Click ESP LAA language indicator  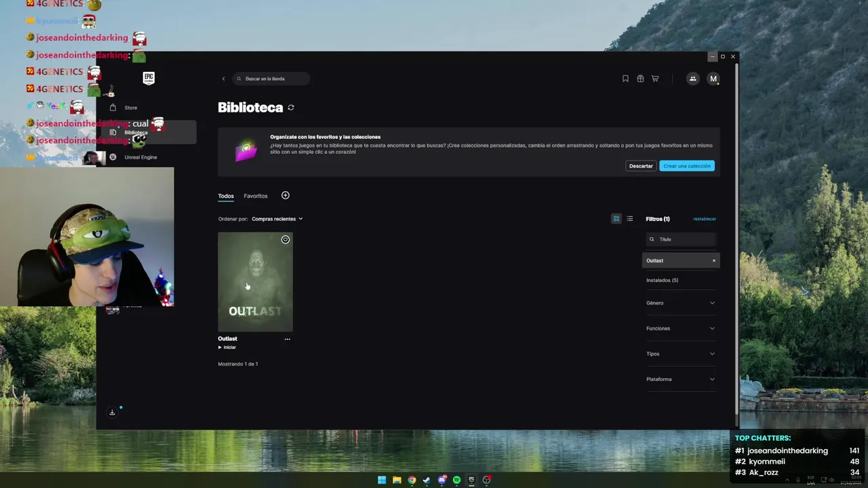pyautogui.click(x=810, y=481)
